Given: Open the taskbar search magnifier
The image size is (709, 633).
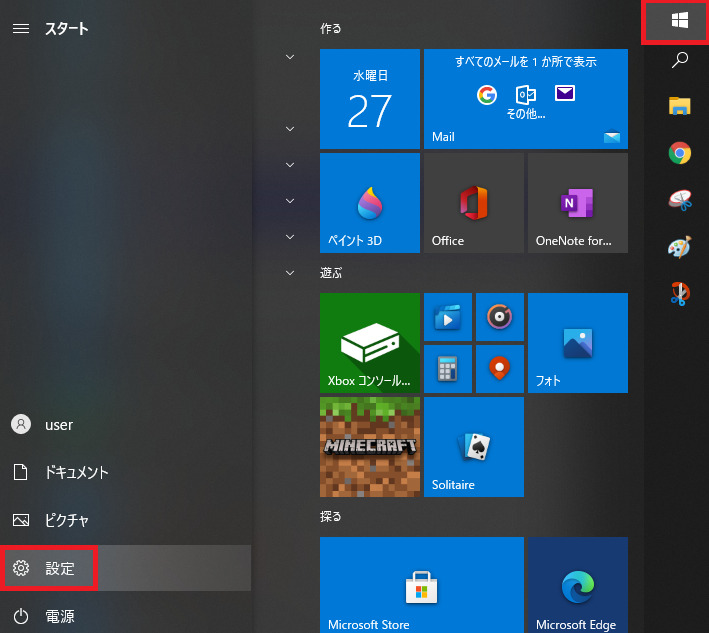Looking at the screenshot, I should (x=680, y=60).
